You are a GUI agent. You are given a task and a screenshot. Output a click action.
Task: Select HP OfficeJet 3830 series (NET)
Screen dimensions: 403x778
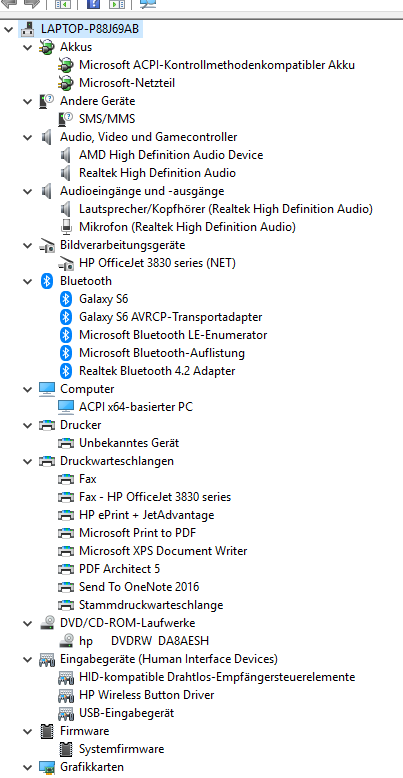pos(157,263)
